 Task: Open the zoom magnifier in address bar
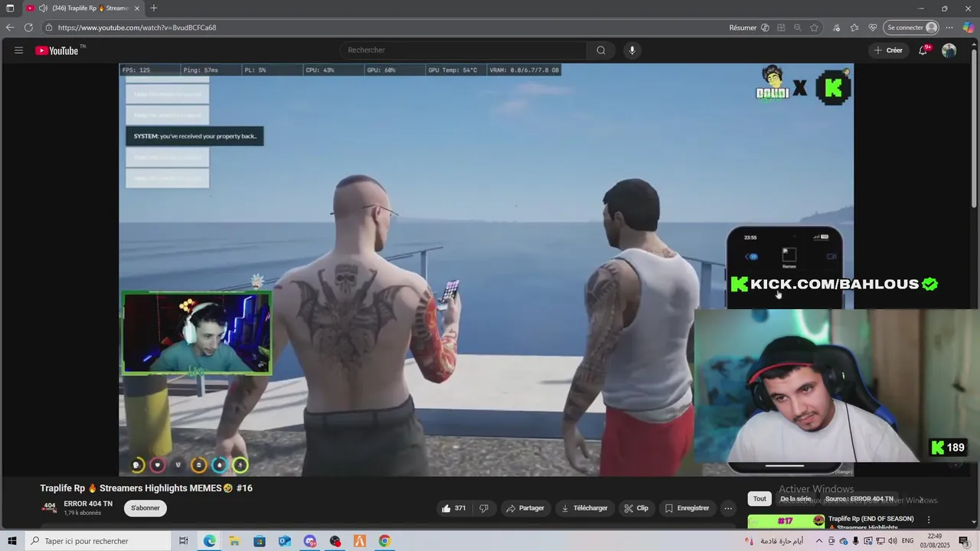798,28
